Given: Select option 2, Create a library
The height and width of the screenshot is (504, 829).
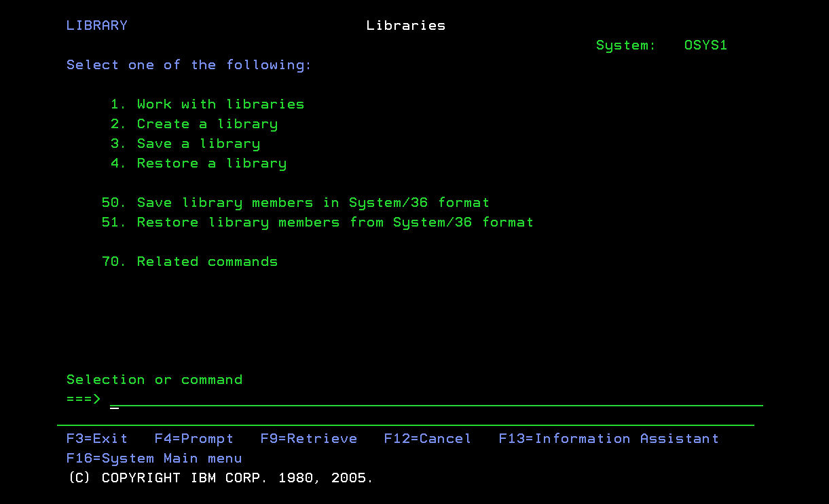Looking at the screenshot, I should 207,123.
